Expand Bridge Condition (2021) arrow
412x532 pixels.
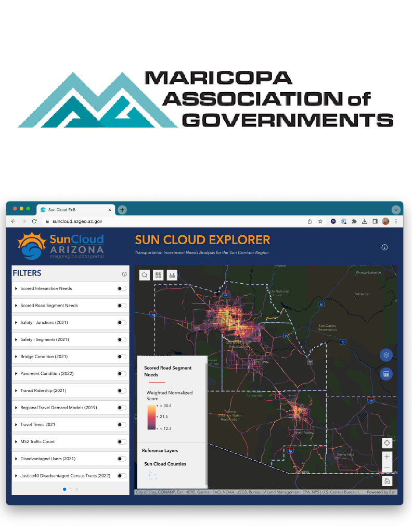click(16, 357)
